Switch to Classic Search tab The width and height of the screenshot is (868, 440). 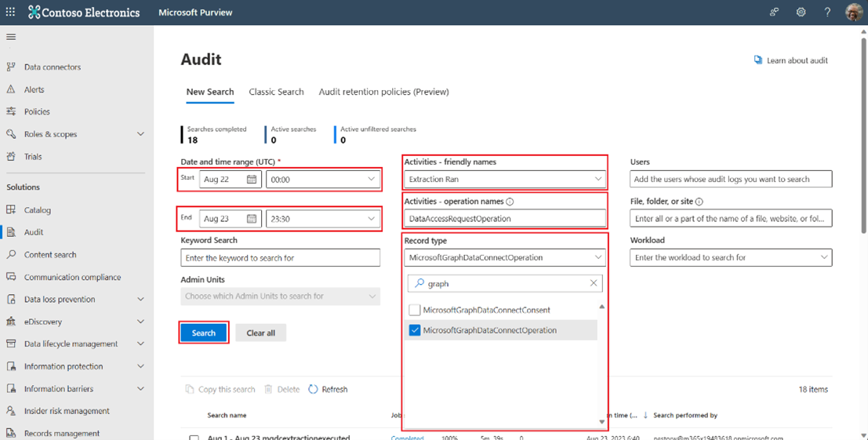[276, 92]
